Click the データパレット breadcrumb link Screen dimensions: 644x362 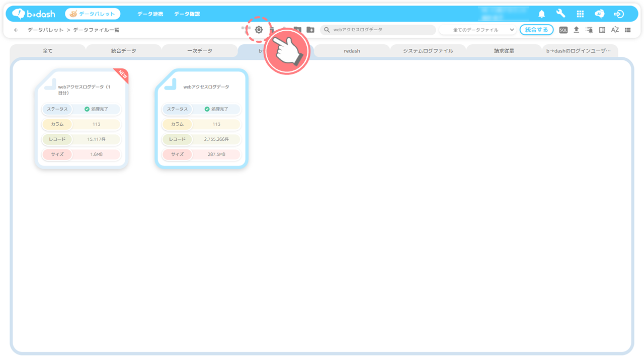(46, 30)
